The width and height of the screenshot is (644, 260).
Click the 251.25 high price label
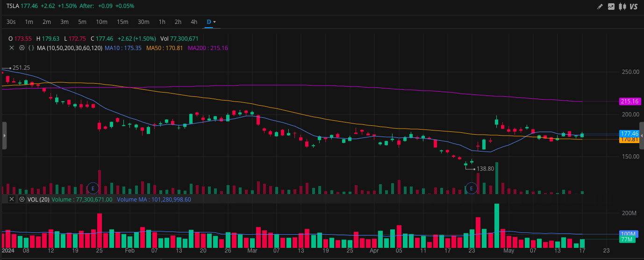point(21,68)
